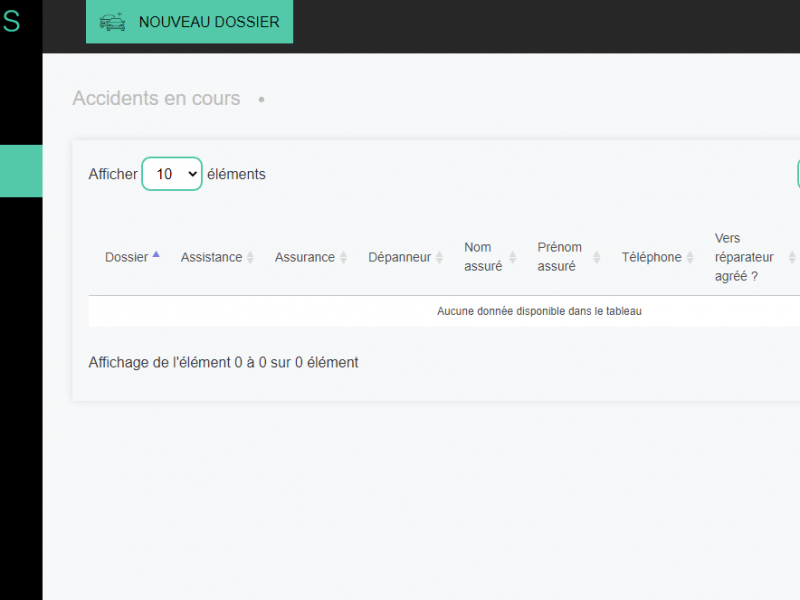The height and width of the screenshot is (600, 800).
Task: Click sort arrows beside Vers réparateur agréé
Action: [792, 257]
